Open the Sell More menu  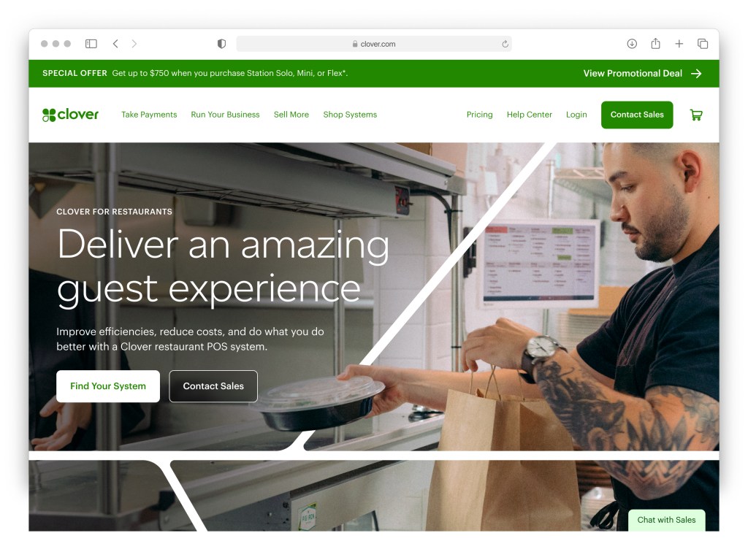[291, 115]
